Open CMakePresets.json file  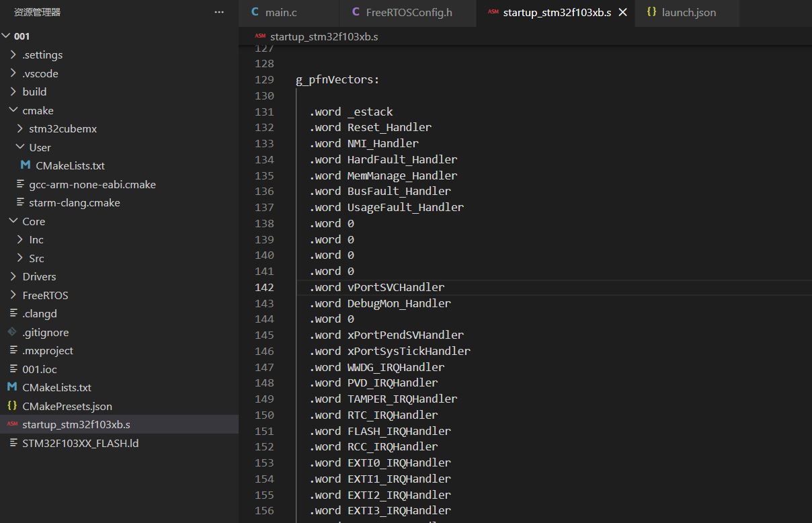pyautogui.click(x=67, y=406)
